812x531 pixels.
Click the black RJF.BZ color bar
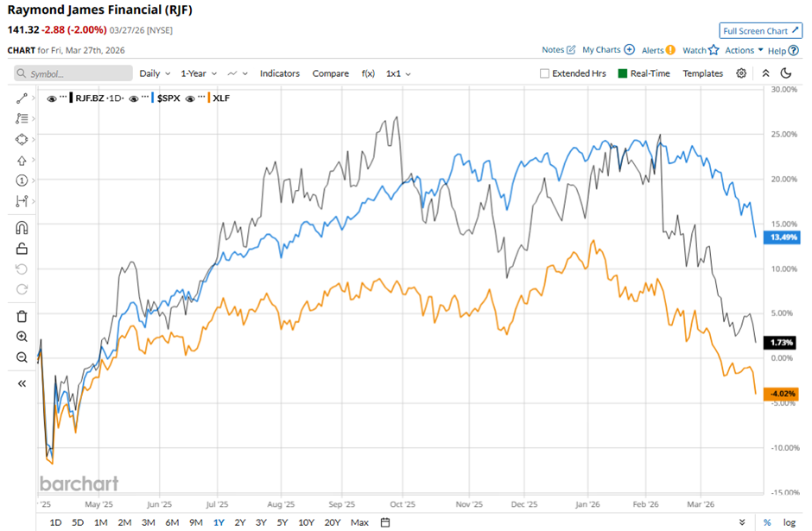click(71, 98)
